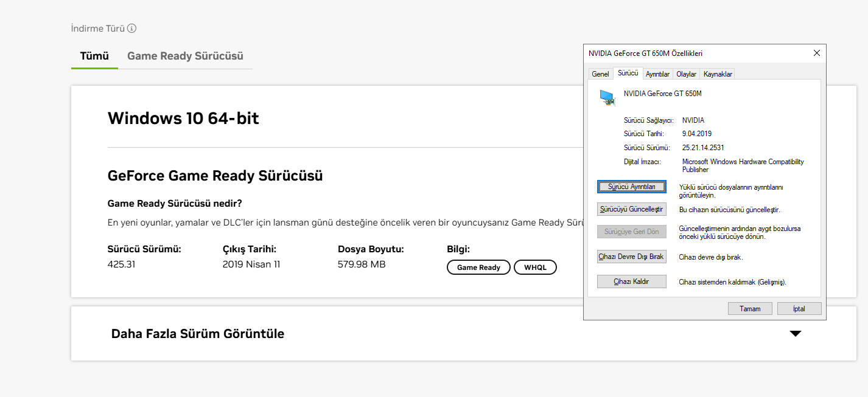Click the Sürücü Ayrıntıları button
Image resolution: width=868 pixels, height=397 pixels.
tap(631, 187)
